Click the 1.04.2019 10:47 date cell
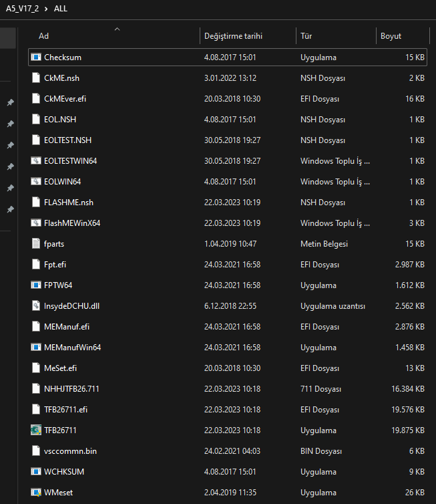 230,244
